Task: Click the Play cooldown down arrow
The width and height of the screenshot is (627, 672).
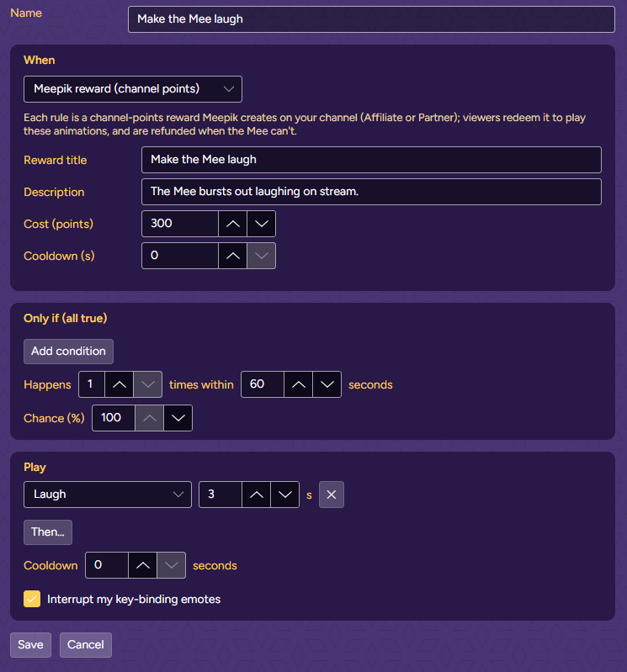Action: pos(172,565)
